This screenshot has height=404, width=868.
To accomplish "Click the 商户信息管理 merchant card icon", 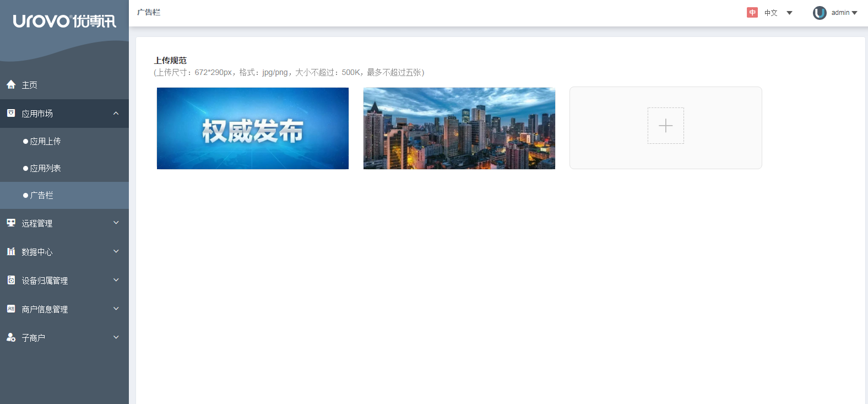I will coord(11,309).
